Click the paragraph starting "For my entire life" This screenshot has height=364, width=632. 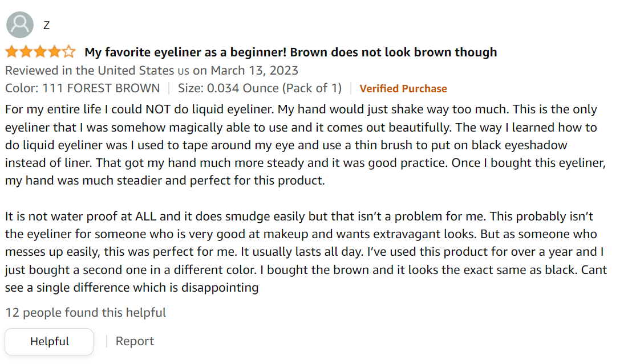tap(301, 145)
